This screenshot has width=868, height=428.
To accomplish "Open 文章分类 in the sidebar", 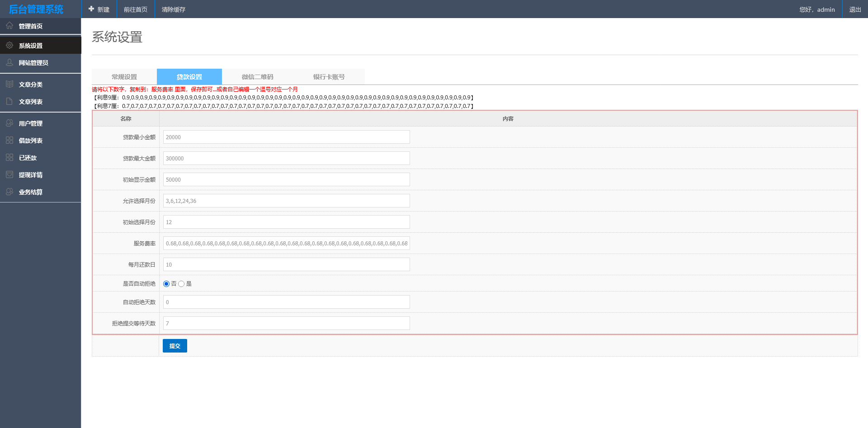I will tap(41, 84).
